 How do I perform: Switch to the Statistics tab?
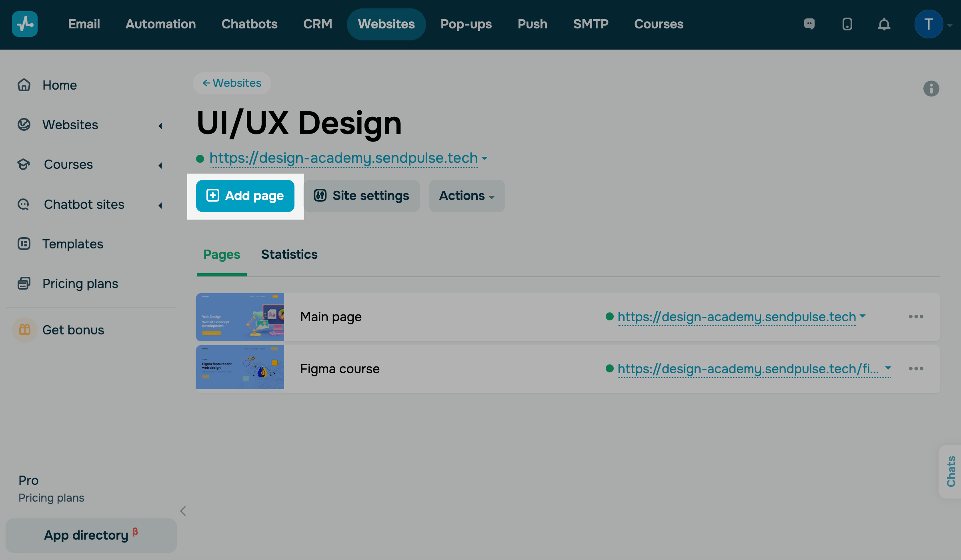pyautogui.click(x=289, y=254)
